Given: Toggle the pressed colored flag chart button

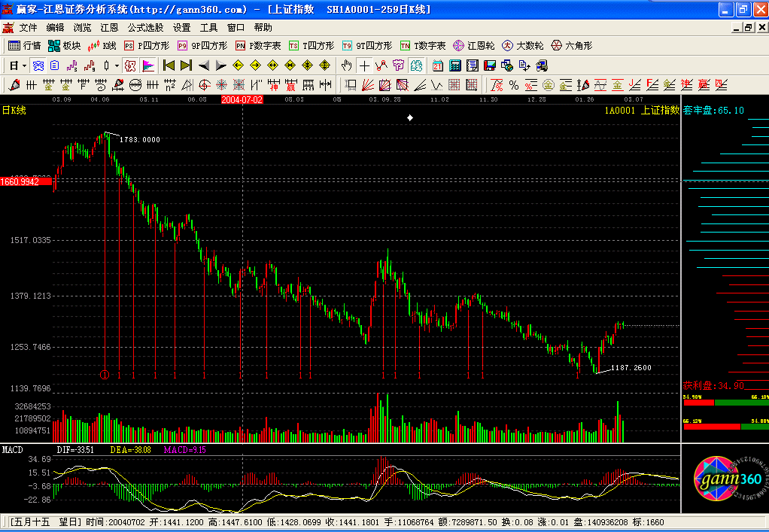Looking at the screenshot, I should pyautogui.click(x=147, y=65).
